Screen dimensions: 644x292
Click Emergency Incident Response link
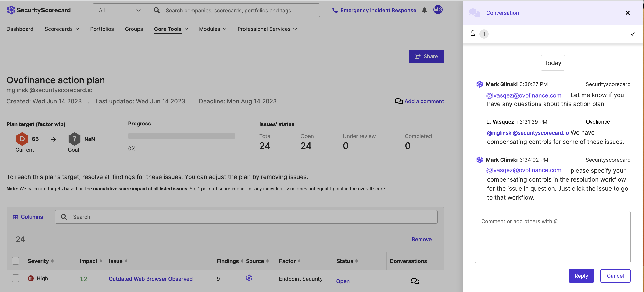[378, 10]
